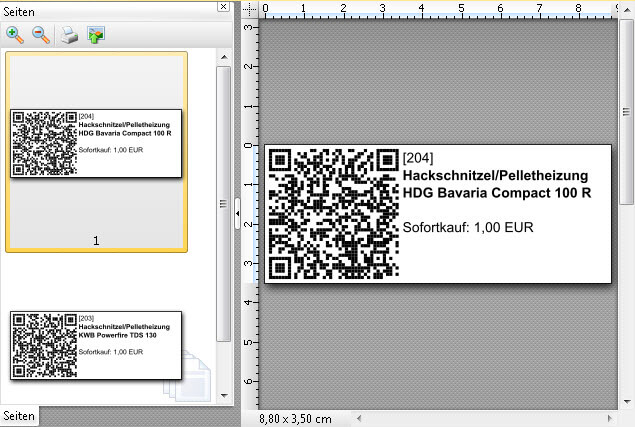Click the page number '1' under thumbnail
The width and height of the screenshot is (635, 427).
pos(96,241)
